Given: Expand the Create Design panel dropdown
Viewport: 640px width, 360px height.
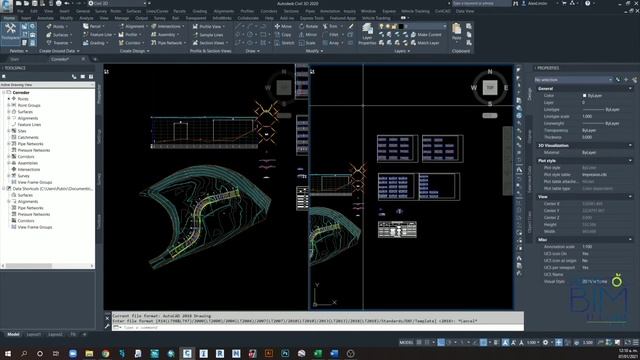Looking at the screenshot, I should (134, 51).
